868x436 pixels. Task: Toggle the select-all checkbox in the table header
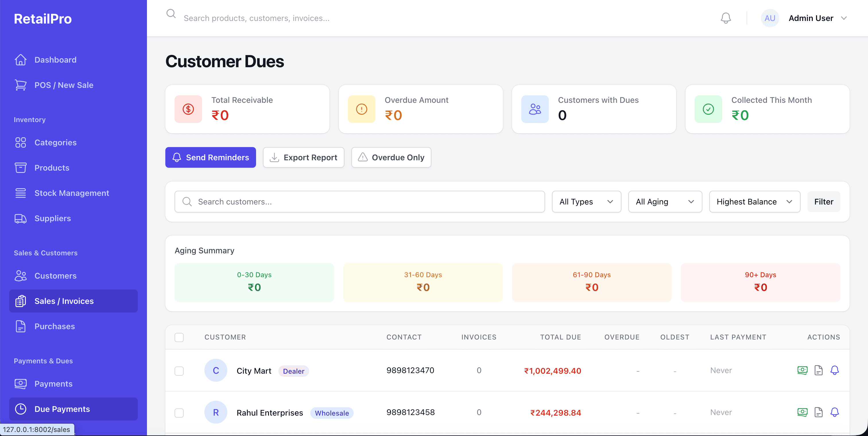tap(179, 337)
